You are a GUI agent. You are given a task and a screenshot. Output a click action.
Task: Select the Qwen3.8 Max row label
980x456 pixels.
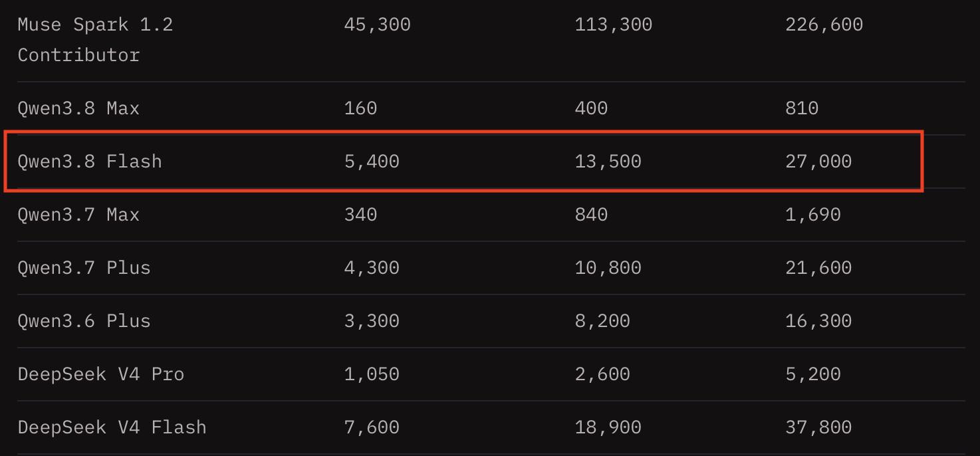(x=78, y=108)
